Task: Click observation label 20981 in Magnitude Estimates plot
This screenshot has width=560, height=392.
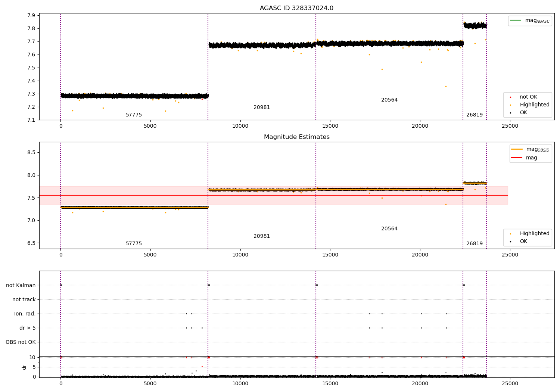Action: coord(262,236)
